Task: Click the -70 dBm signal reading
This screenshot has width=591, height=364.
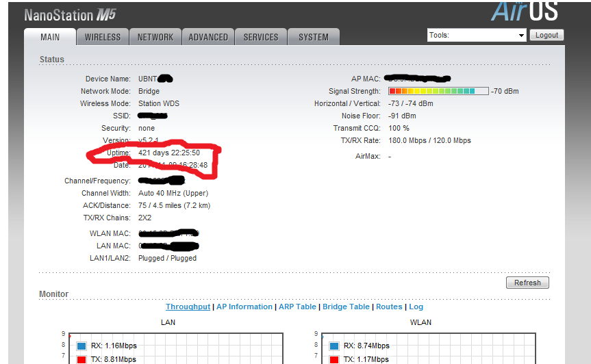Action: click(505, 91)
